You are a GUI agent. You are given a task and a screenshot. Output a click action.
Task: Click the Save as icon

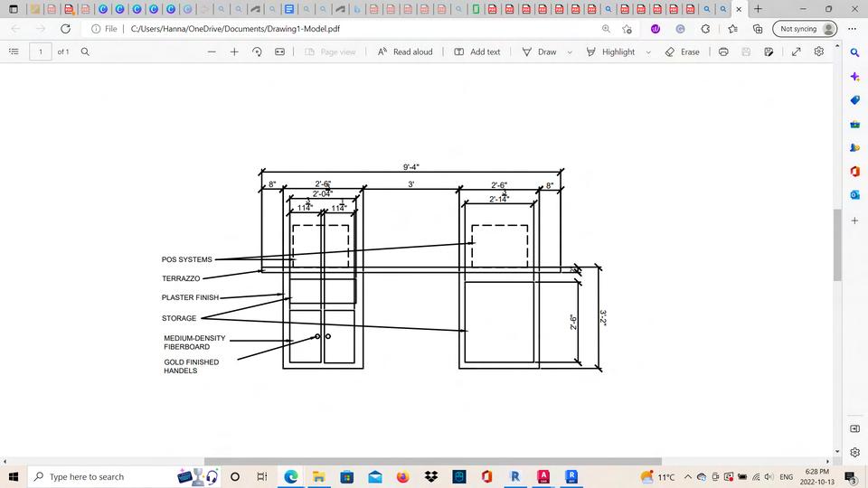click(x=769, y=52)
